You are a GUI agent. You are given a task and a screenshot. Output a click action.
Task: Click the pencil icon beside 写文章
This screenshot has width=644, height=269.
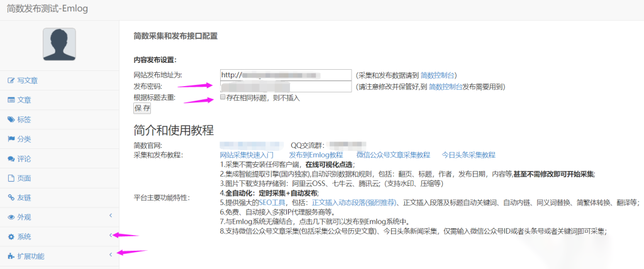pyautogui.click(x=11, y=80)
